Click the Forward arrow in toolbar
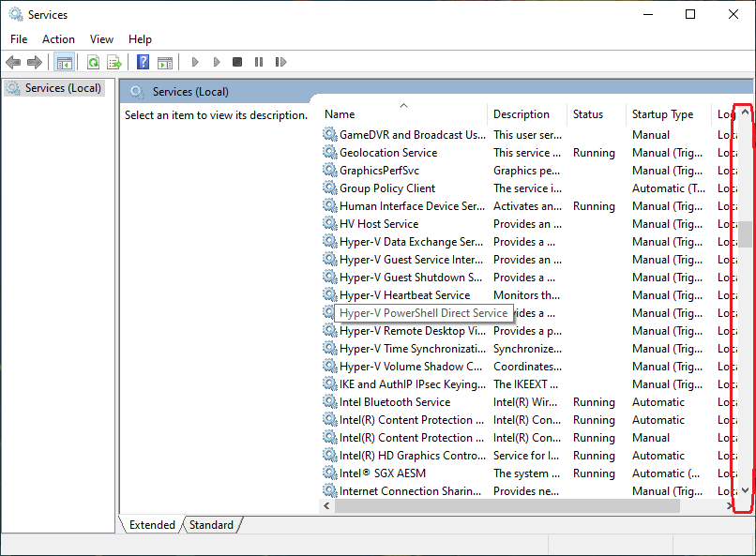The width and height of the screenshot is (756, 556). 35,62
